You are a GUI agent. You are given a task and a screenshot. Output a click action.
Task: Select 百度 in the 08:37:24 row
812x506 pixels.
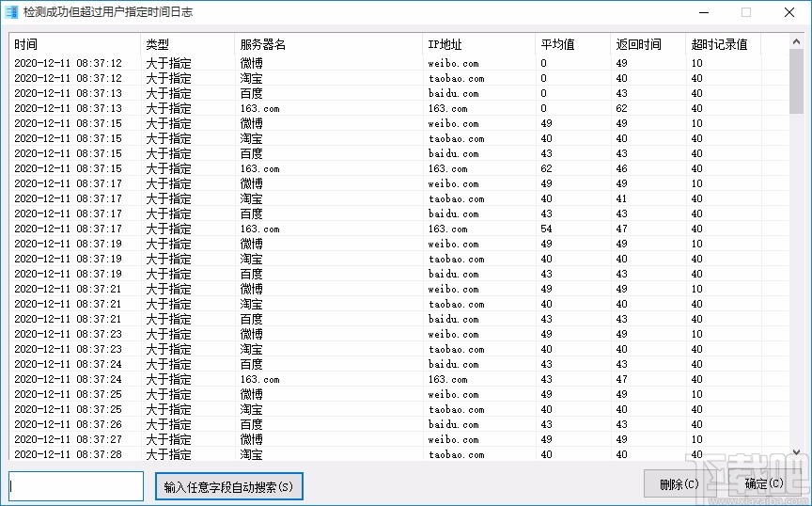[x=251, y=364]
